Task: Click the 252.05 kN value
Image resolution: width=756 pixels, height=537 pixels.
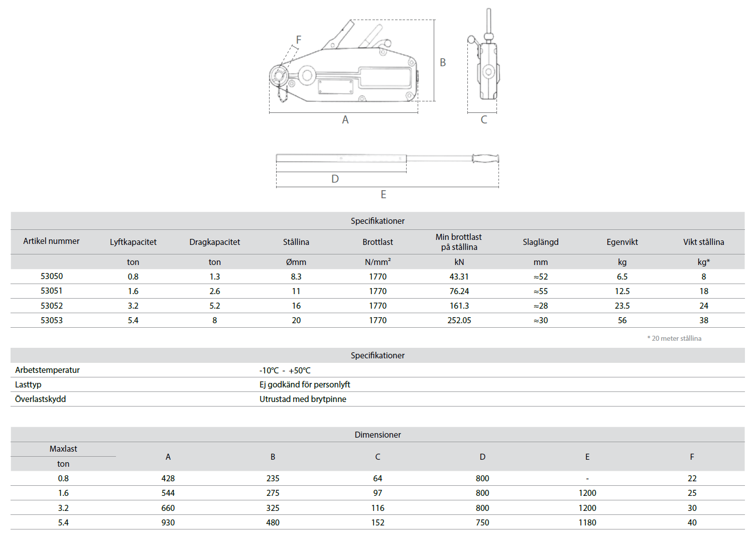Action: coord(459,320)
